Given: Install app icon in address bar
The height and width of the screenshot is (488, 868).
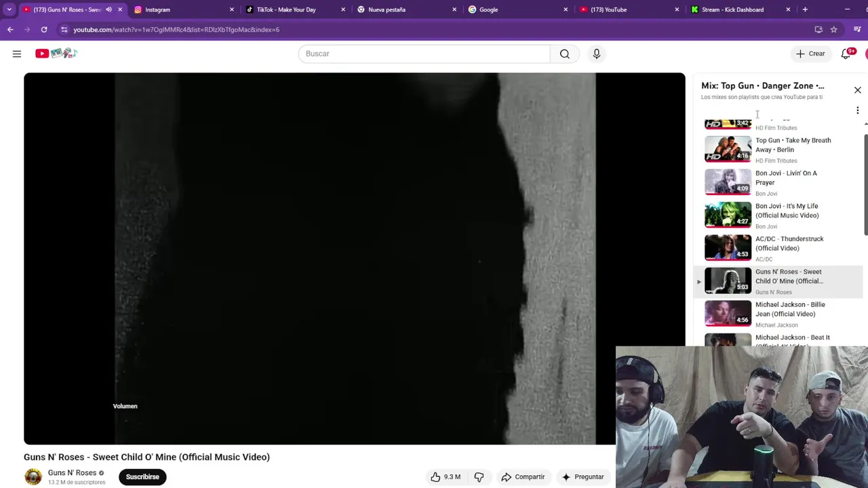Looking at the screenshot, I should (x=818, y=30).
